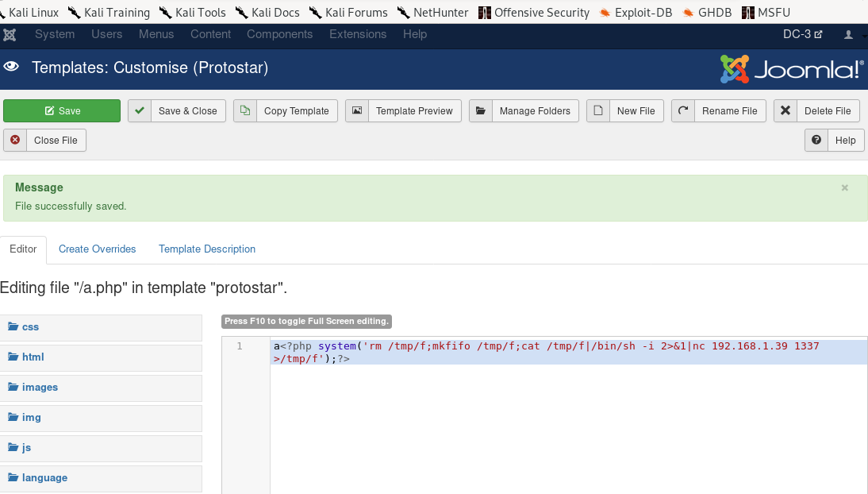Click the Template Preview button label

pos(414,111)
